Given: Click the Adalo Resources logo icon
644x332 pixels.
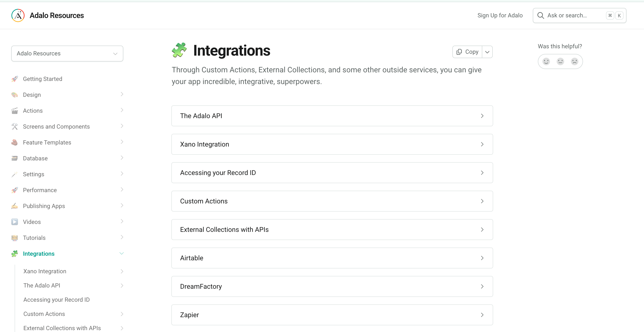Looking at the screenshot, I should [18, 15].
